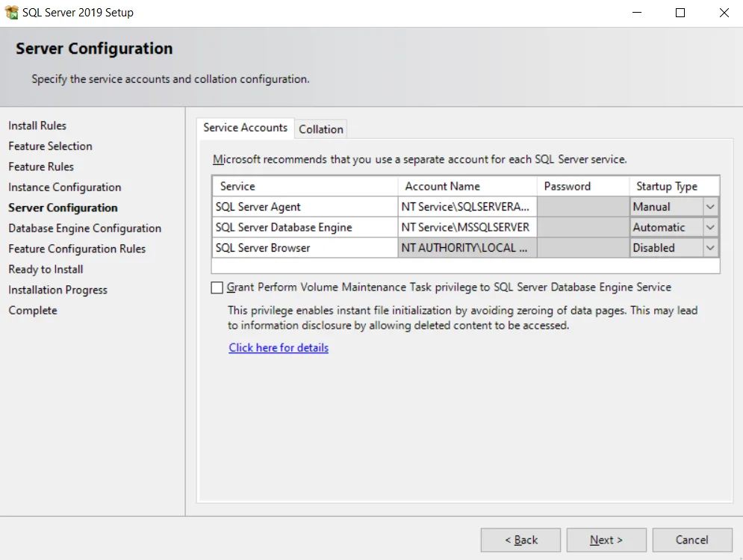Screen dimensions: 743x560
Task: Open Startup Type dropdown for SQL Server Browser
Action: [x=710, y=248]
